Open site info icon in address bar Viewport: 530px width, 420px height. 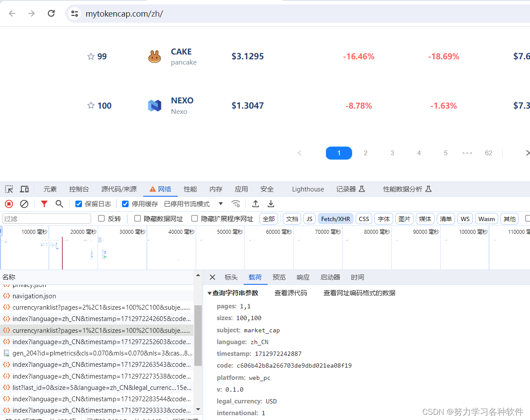[75, 14]
